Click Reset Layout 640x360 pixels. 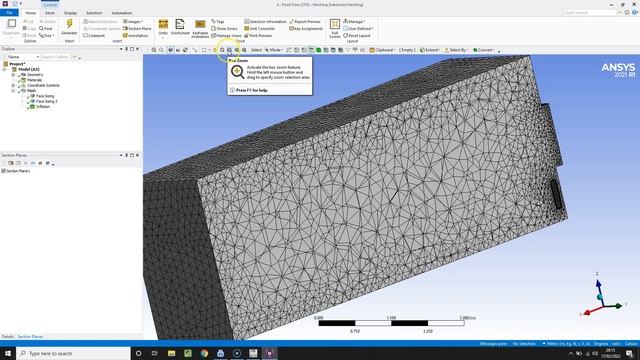point(357,36)
